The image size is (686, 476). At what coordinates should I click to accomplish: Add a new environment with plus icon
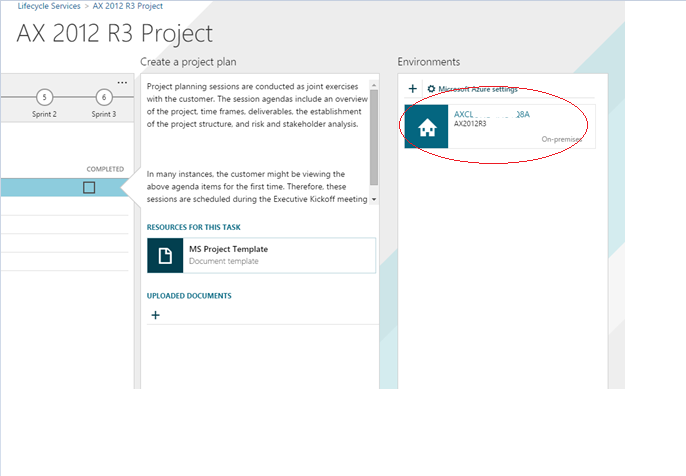tap(413, 89)
